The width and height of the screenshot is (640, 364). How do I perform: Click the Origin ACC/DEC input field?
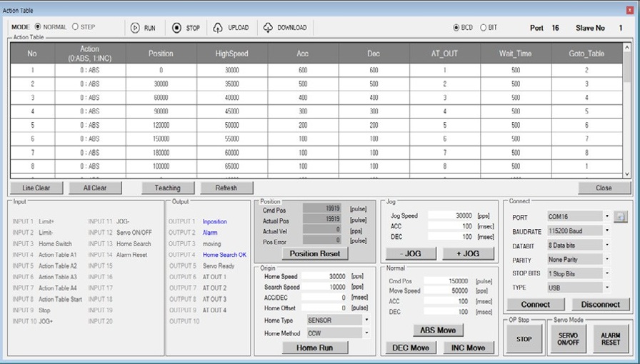coord(324,298)
